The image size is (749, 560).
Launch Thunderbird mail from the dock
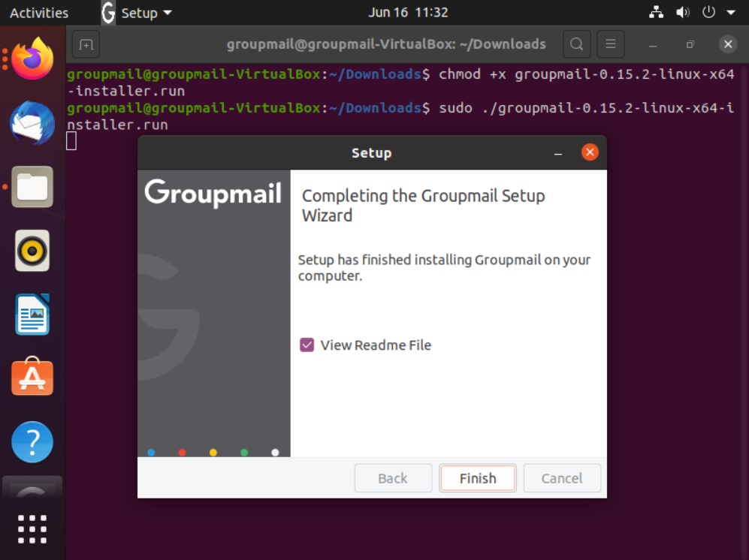pyautogui.click(x=32, y=122)
